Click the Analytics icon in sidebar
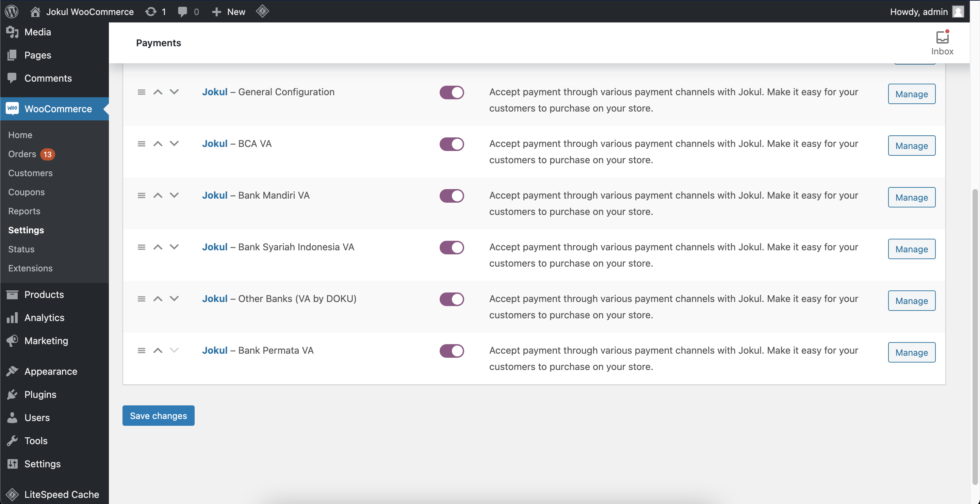This screenshot has width=980, height=504. click(12, 318)
